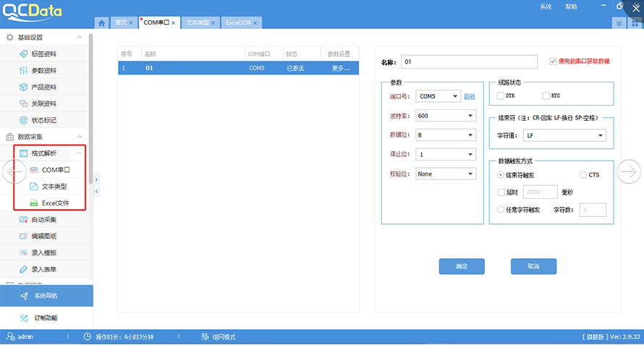Click the 确定 button

[461, 266]
